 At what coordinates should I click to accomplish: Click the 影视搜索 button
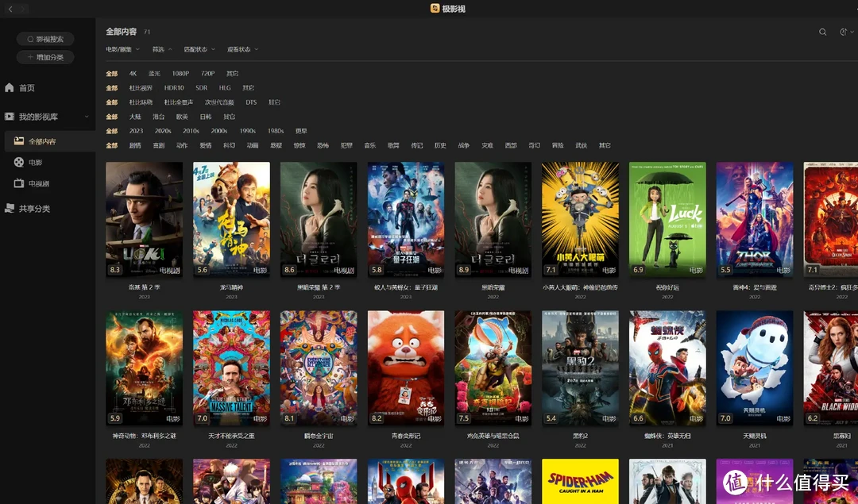click(x=45, y=39)
